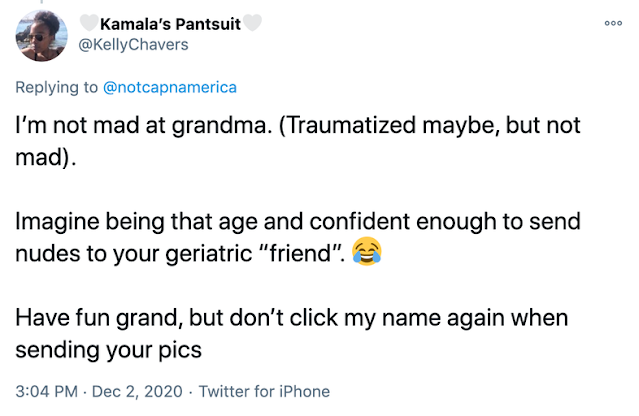Click the Replying to label
This screenshot has height=416, width=639.
click(x=57, y=87)
